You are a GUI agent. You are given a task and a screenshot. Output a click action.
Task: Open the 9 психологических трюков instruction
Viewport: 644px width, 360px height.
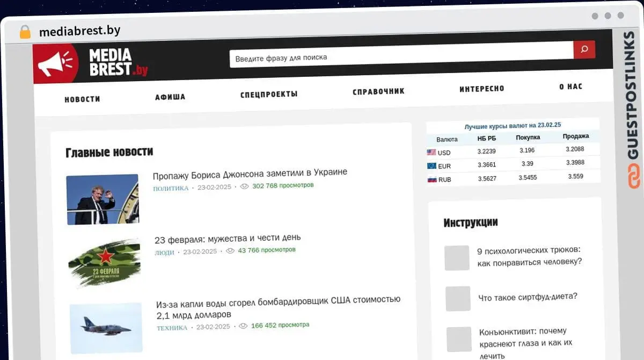pos(529,256)
